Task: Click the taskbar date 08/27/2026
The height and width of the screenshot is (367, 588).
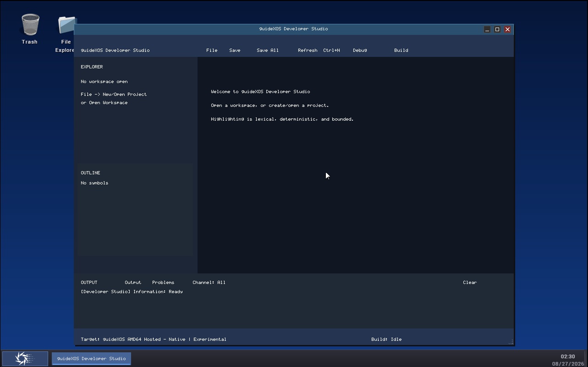Action: pyautogui.click(x=568, y=364)
